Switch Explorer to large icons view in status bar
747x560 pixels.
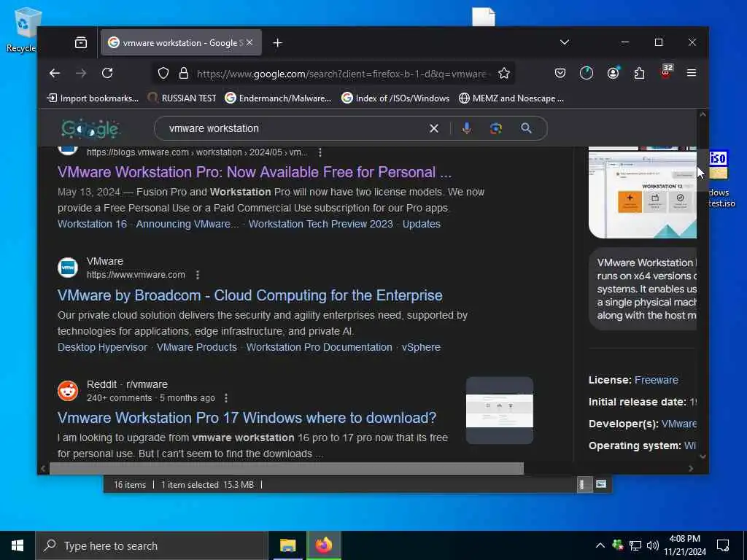601,484
